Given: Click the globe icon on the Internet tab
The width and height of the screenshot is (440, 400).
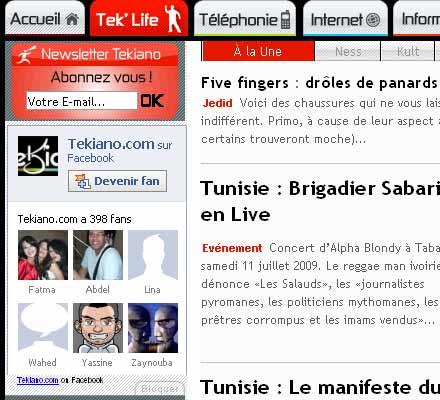Looking at the screenshot, I should point(373,20).
